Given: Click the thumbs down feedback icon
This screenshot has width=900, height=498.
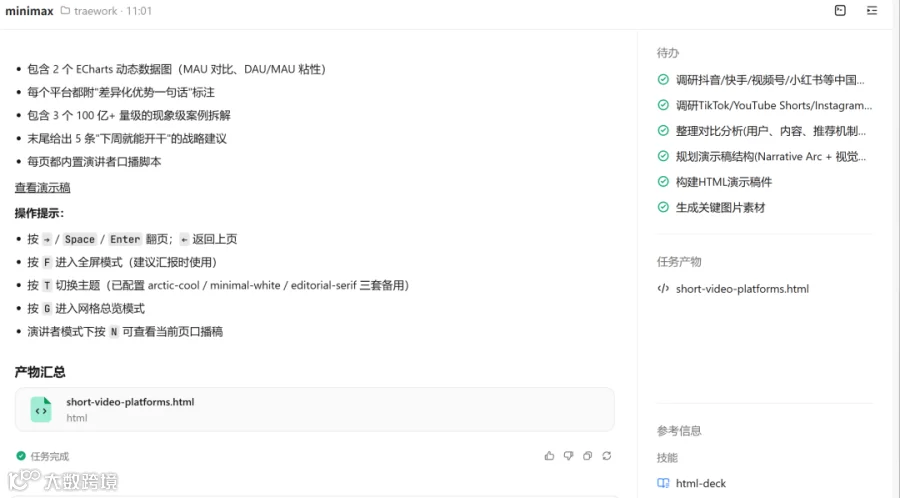Looking at the screenshot, I should click(568, 456).
